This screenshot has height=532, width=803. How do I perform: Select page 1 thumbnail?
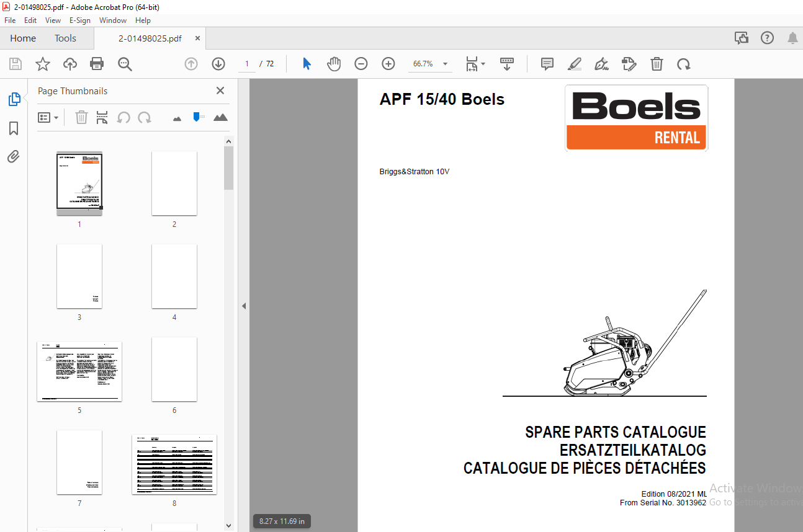[x=79, y=184]
